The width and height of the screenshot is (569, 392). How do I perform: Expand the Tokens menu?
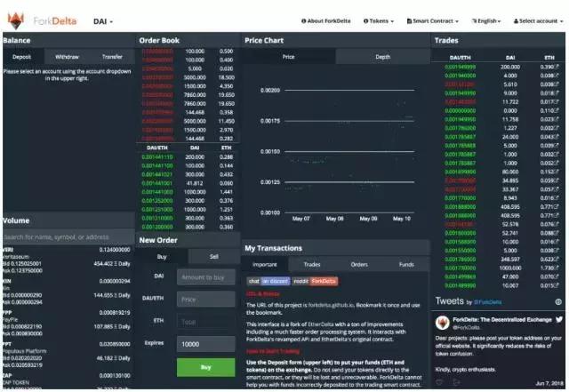379,21
